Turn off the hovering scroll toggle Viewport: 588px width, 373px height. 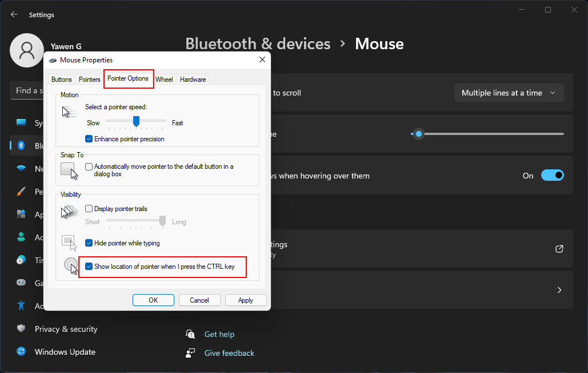click(x=552, y=175)
